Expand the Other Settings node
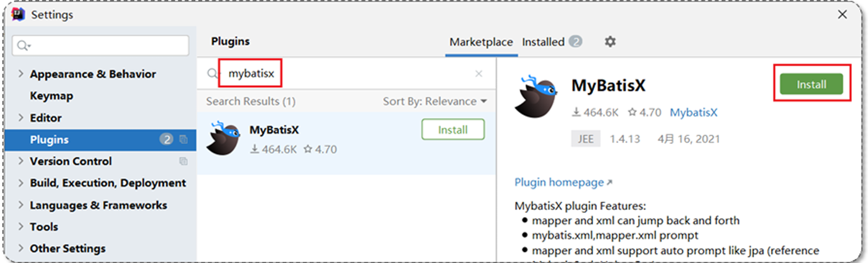 20,248
